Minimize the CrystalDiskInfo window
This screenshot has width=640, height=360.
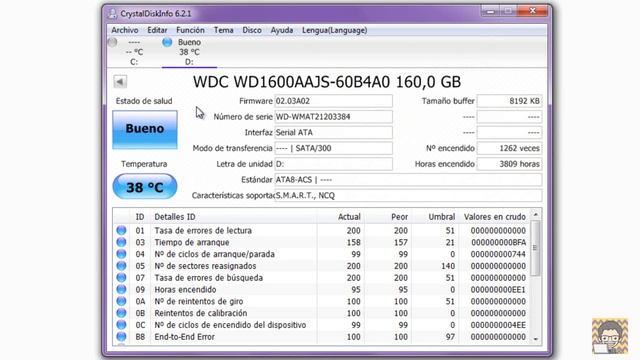pos(491,11)
